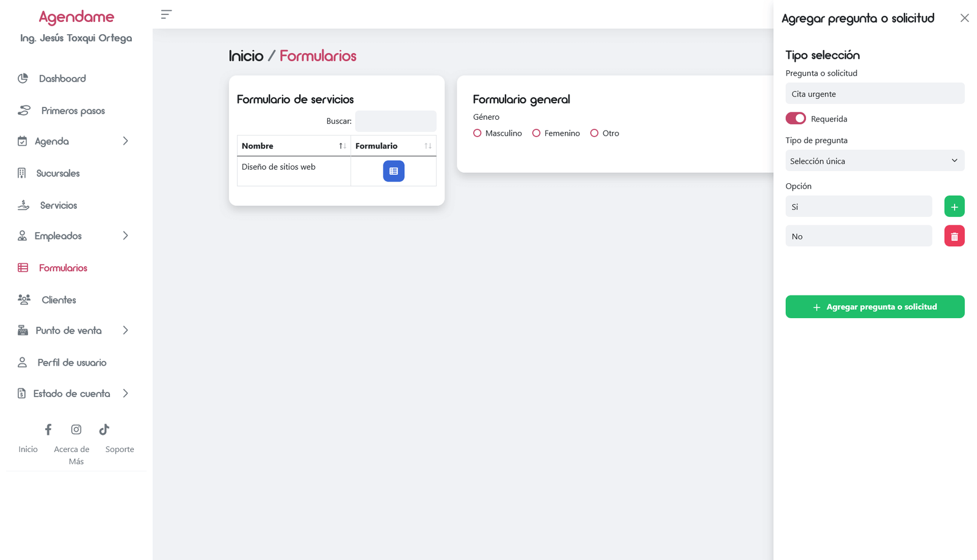Go to Clientes in the sidebar
The image size is (977, 560).
coord(59,300)
